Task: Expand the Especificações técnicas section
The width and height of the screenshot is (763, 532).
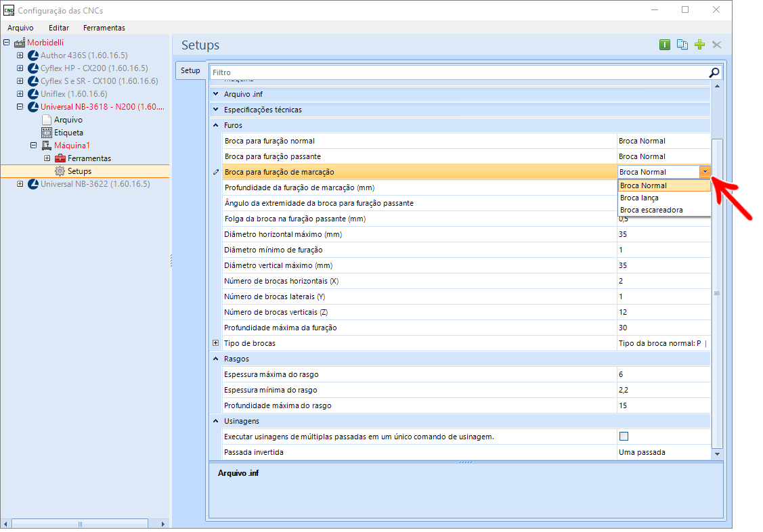Action: 215,110
